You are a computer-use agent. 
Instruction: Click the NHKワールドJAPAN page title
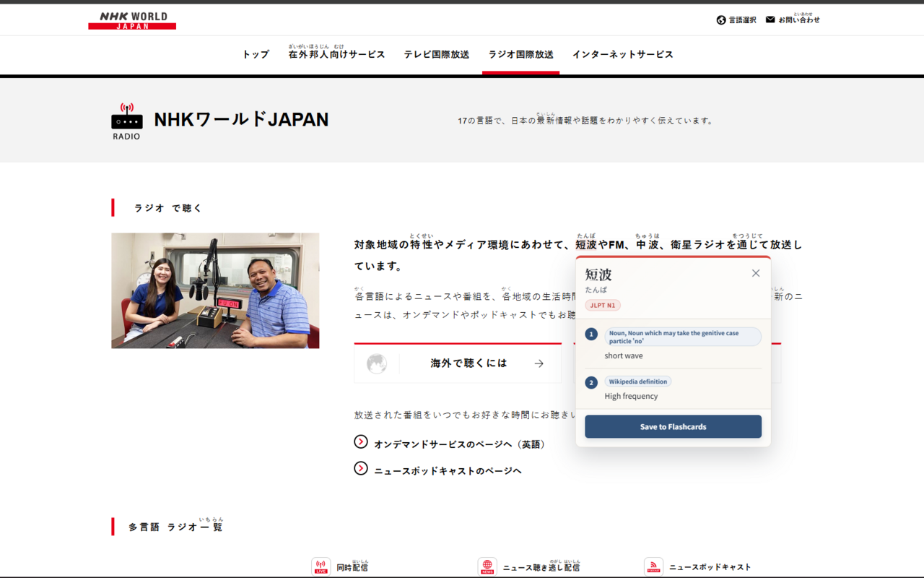241,119
